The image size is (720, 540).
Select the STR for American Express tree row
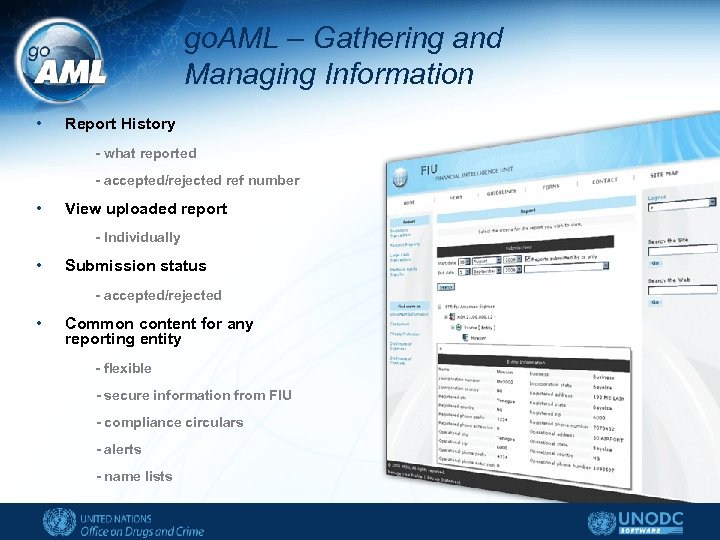coord(469,306)
